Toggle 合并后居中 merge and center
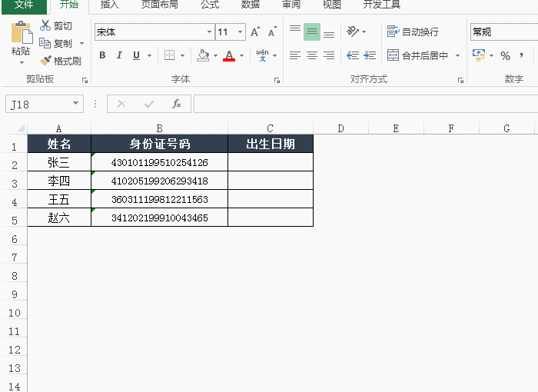 point(417,55)
